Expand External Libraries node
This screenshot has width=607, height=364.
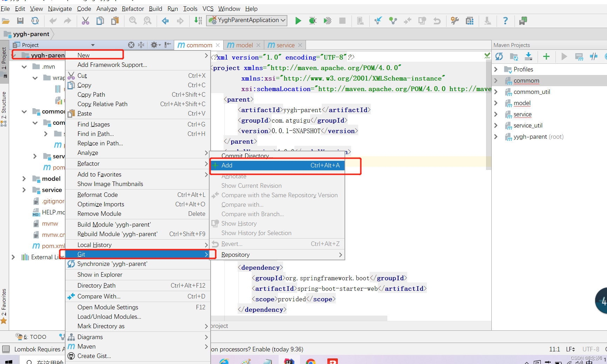point(13,257)
